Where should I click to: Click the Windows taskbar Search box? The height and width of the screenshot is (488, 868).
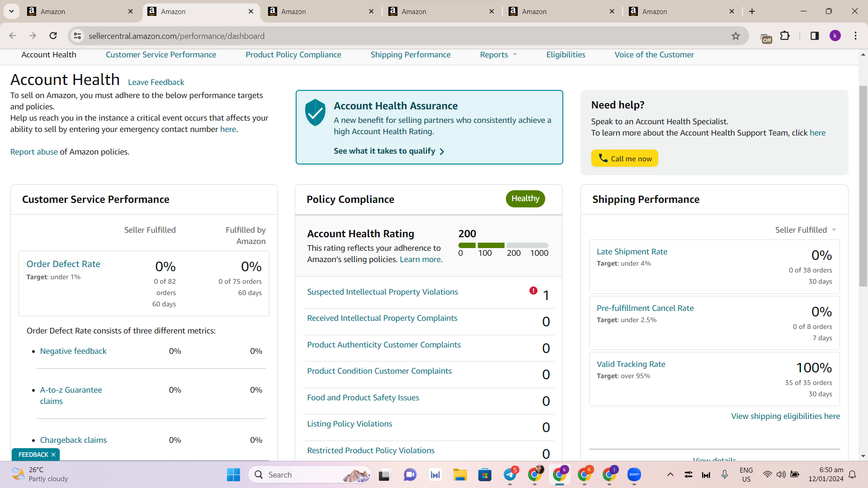pyautogui.click(x=310, y=474)
